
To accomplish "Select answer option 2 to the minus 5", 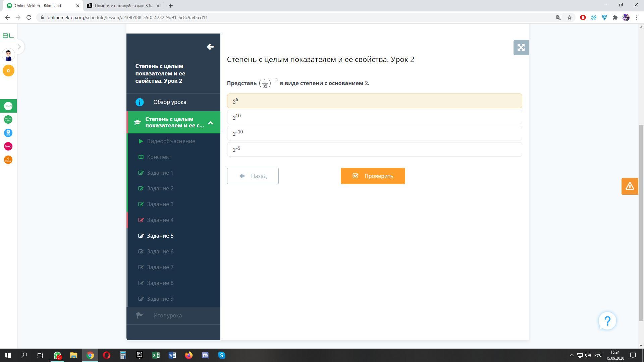I will click(374, 149).
